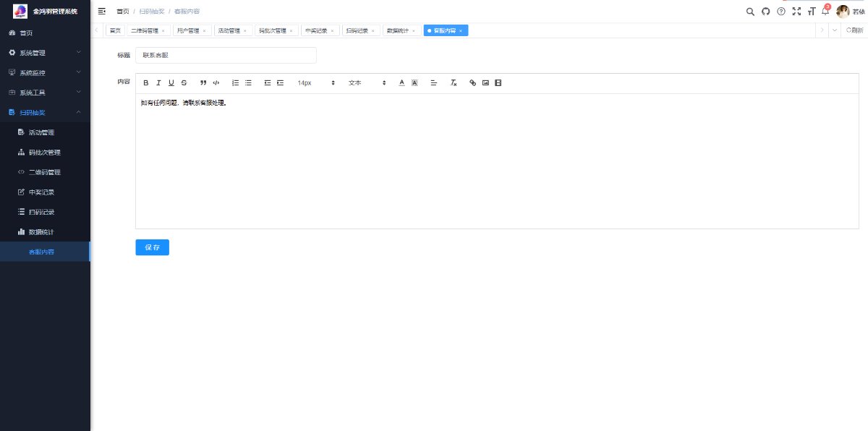Insert an image via editor toolbar

[485, 83]
